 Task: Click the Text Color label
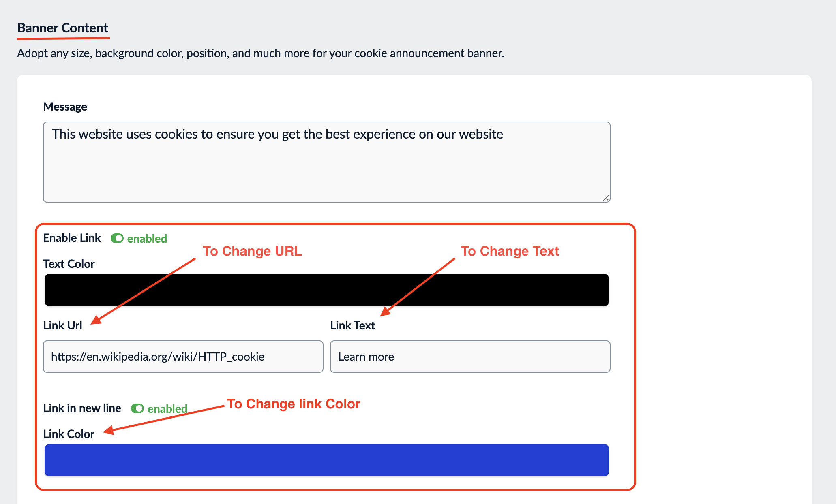click(x=69, y=264)
